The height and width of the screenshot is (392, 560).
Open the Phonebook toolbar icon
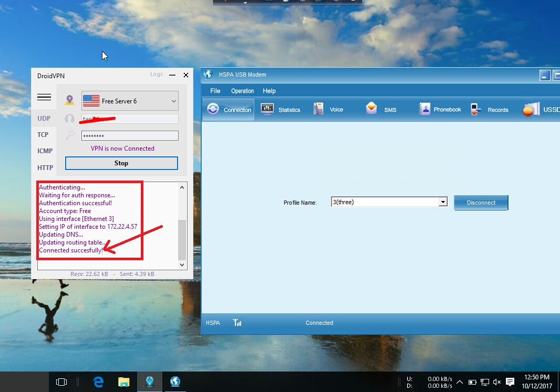tap(424, 109)
